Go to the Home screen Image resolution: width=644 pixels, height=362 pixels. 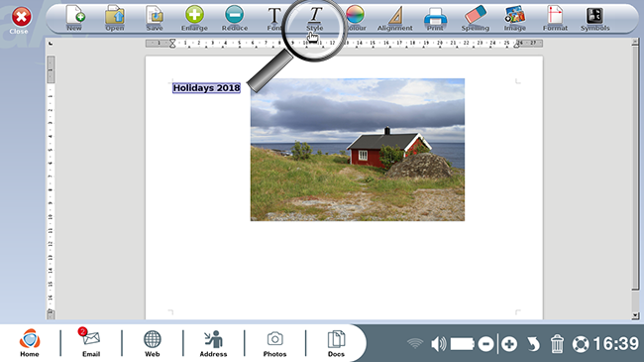click(30, 343)
